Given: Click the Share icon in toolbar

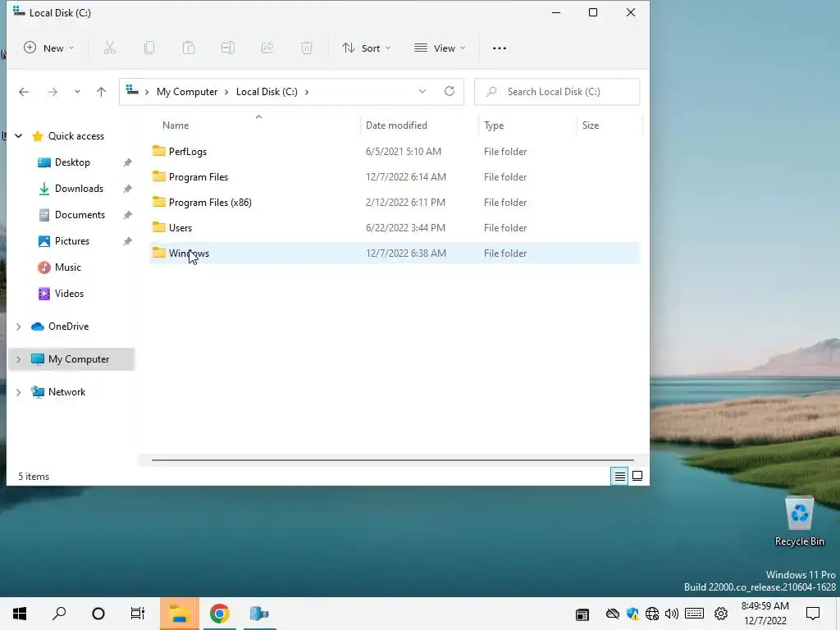Looking at the screenshot, I should click(x=267, y=48).
